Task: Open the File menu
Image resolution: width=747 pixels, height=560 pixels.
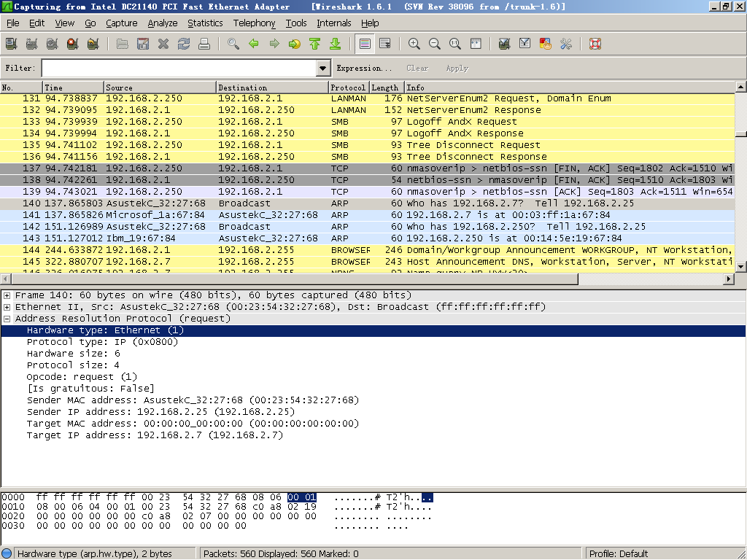Action: 13,23
